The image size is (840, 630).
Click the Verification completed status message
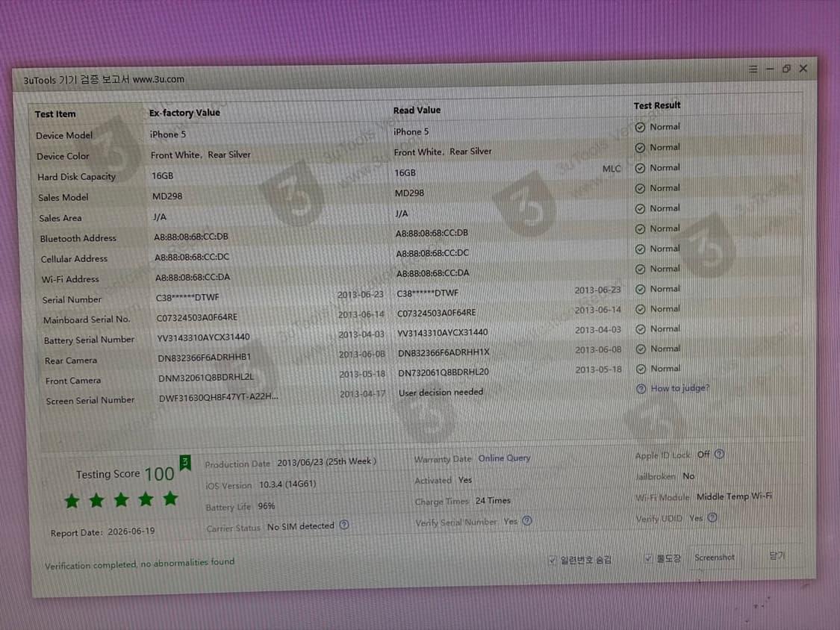pos(140,564)
